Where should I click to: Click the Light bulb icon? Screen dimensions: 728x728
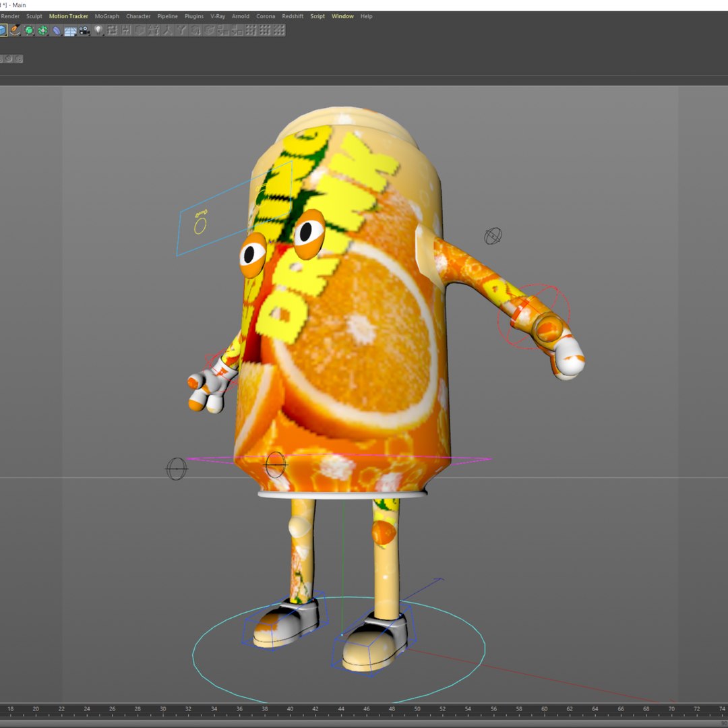98,30
